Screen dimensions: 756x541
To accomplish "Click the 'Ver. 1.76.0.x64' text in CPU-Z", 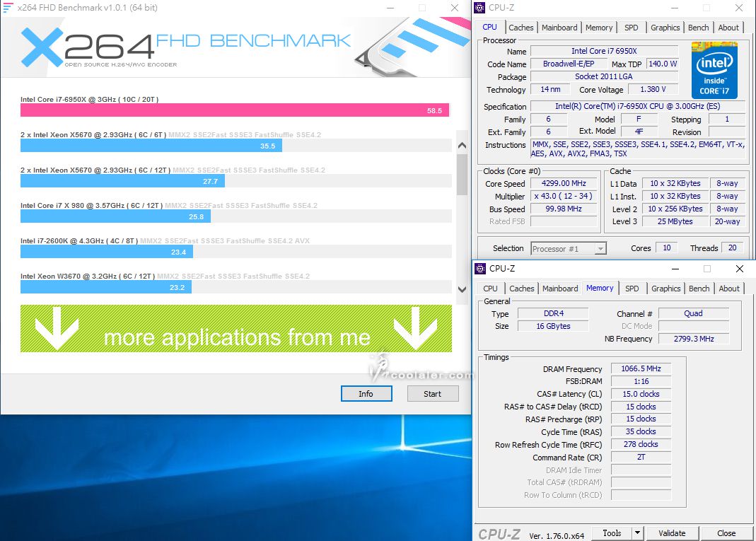I will [557, 536].
